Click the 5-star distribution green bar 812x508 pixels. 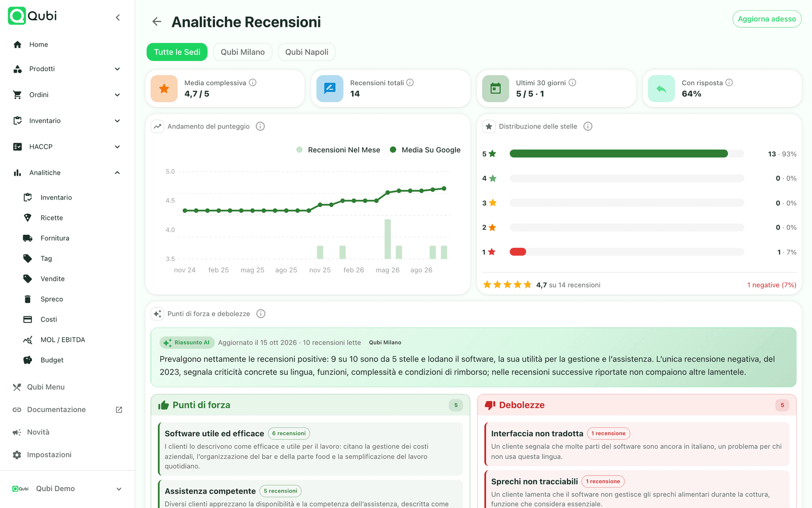pyautogui.click(x=619, y=153)
